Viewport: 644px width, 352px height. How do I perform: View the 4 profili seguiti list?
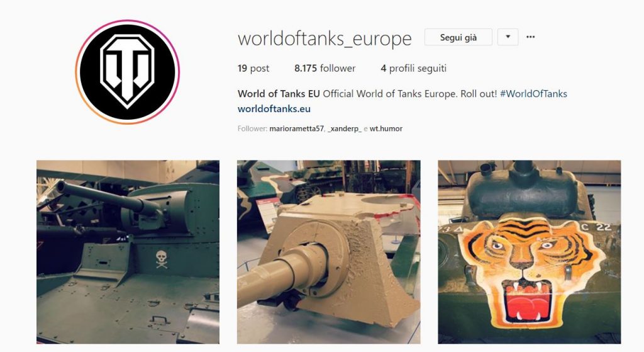click(413, 68)
